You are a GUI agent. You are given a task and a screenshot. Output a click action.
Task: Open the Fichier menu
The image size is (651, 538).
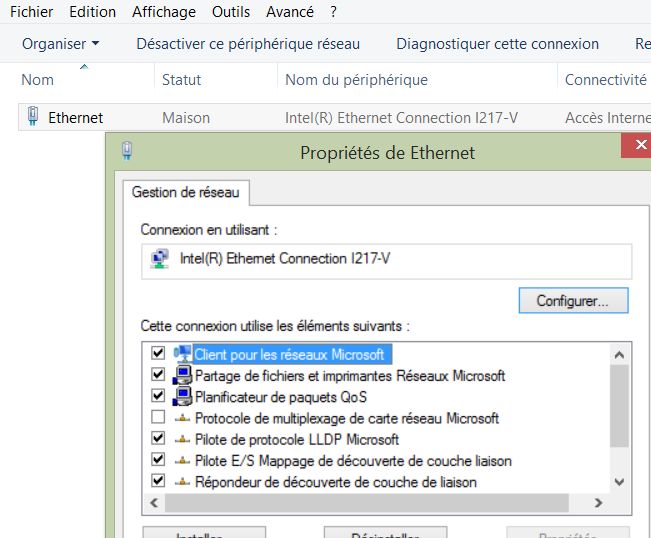[x=32, y=12]
